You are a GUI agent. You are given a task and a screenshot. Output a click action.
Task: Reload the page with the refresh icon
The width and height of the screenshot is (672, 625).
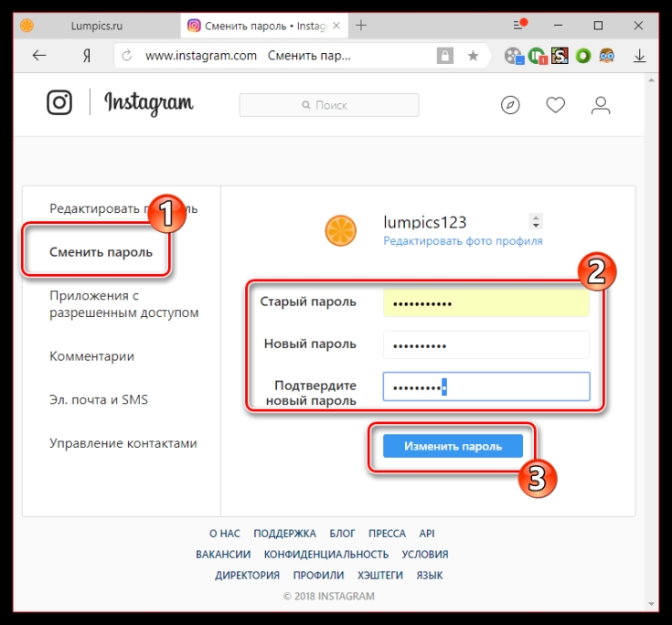pyautogui.click(x=127, y=55)
